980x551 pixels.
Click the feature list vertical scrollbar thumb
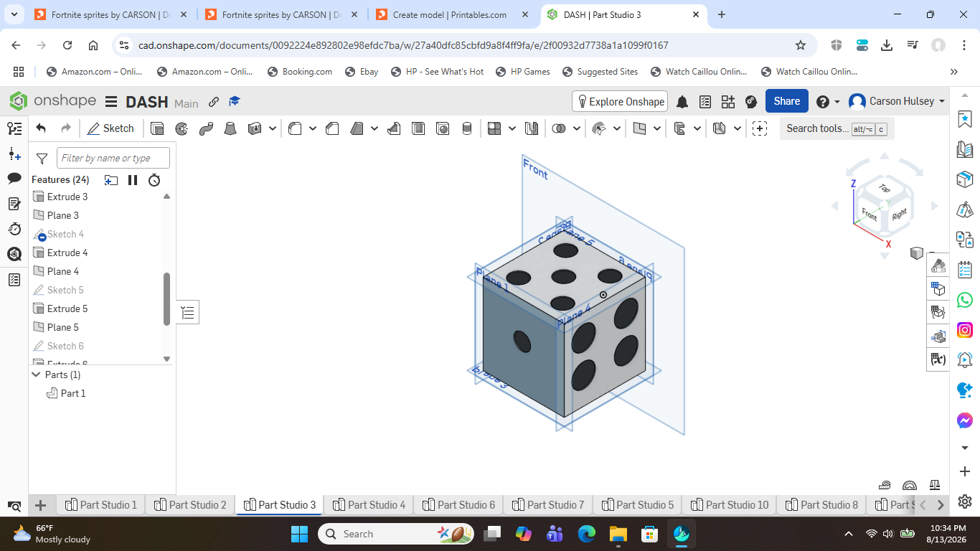point(167,298)
